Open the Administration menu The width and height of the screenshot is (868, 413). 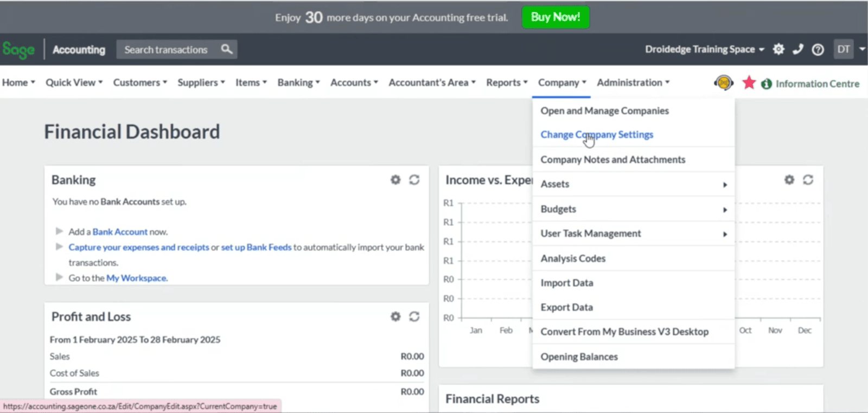pyautogui.click(x=633, y=82)
